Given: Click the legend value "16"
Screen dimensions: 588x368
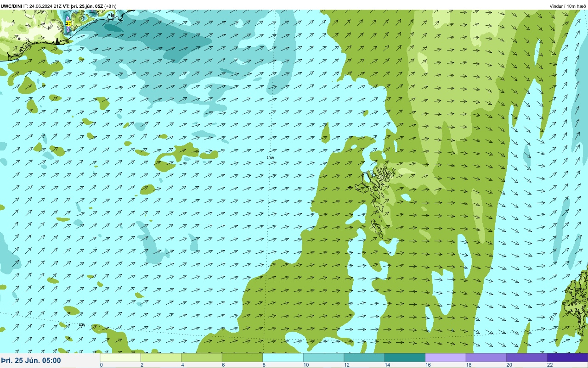Looking at the screenshot, I should click(x=427, y=365).
